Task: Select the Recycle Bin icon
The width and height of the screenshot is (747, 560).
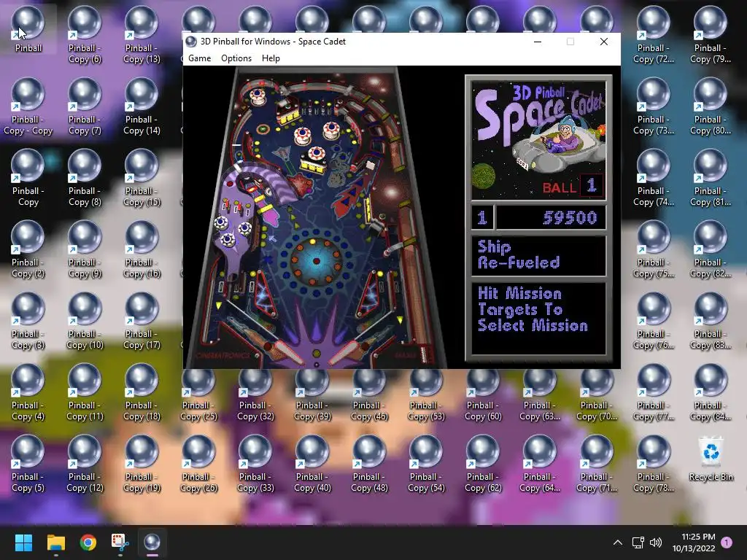Action: tap(711, 459)
